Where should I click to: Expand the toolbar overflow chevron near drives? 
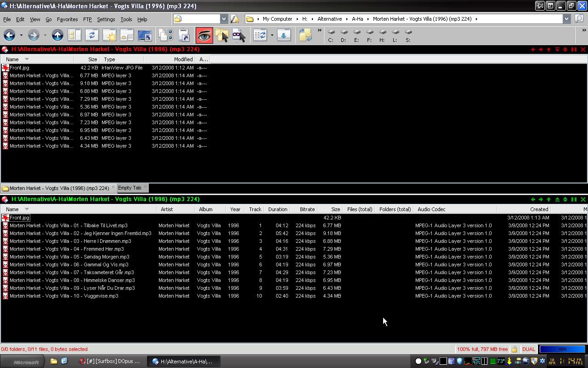319,31
